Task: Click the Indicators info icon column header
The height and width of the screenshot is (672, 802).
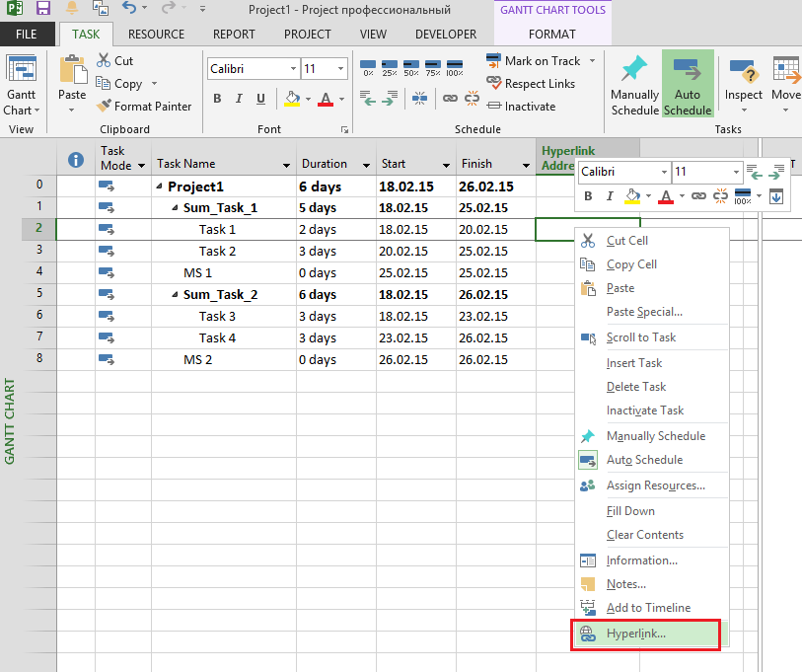Action: pyautogui.click(x=76, y=160)
